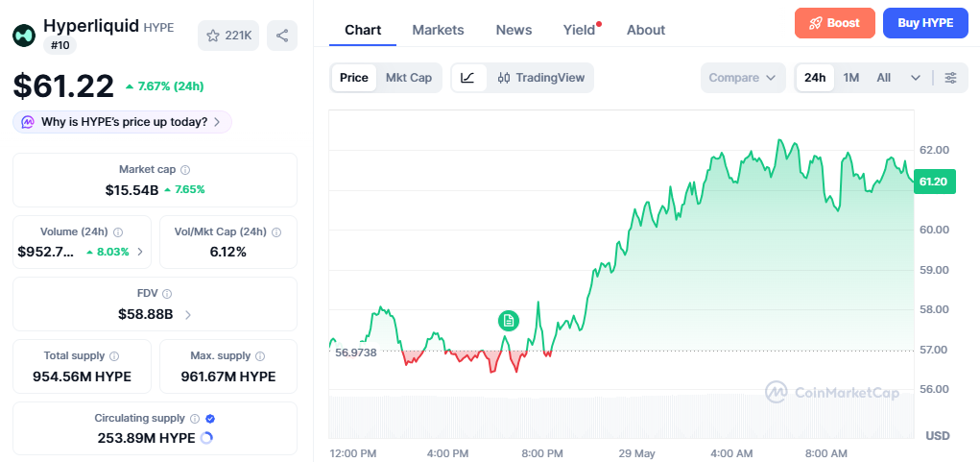Click the 253.89M HYPE circulating supply
Screen dimensions: 980x462
(146, 438)
